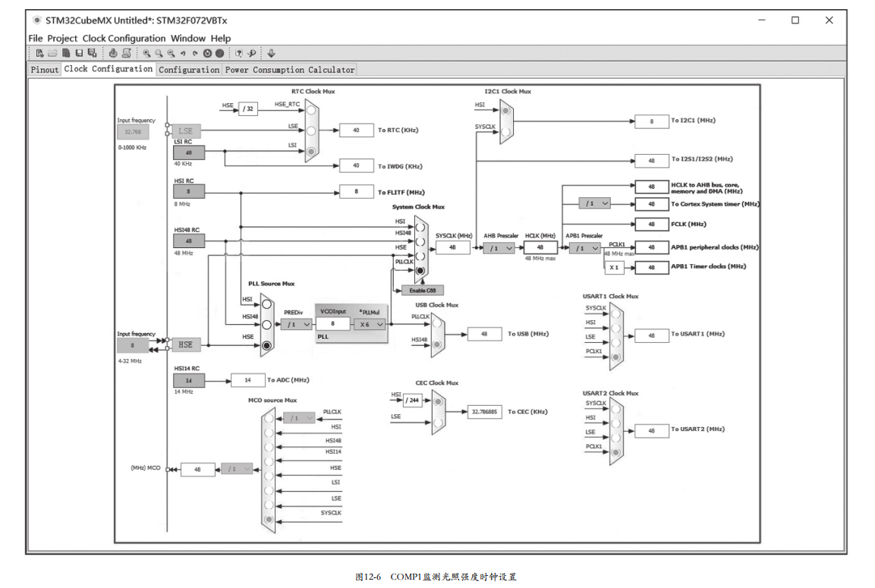The height and width of the screenshot is (588, 875).
Task: Click the LSI RC 40 block
Action: pos(189,153)
